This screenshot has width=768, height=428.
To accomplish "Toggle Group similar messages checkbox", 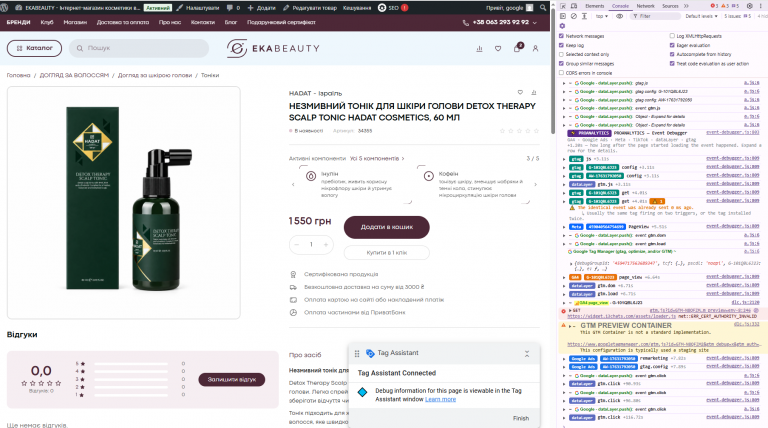I will [561, 64].
